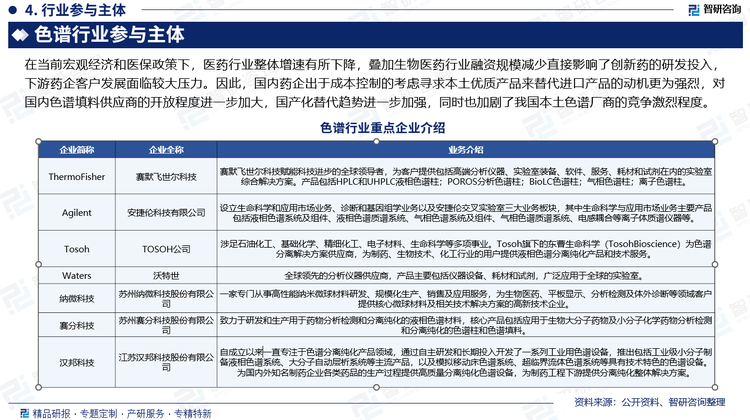Click the table's bottom-center selection handle

point(376,387)
